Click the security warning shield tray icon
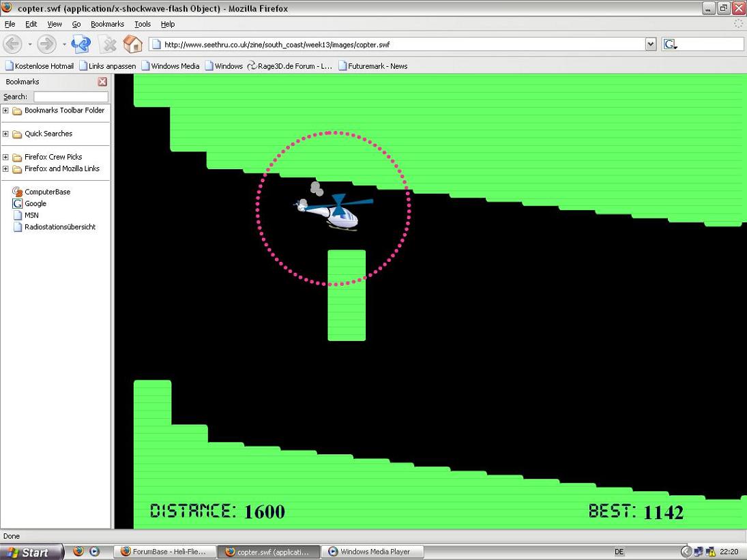This screenshot has height=560, width=747. pyautogui.click(x=711, y=552)
